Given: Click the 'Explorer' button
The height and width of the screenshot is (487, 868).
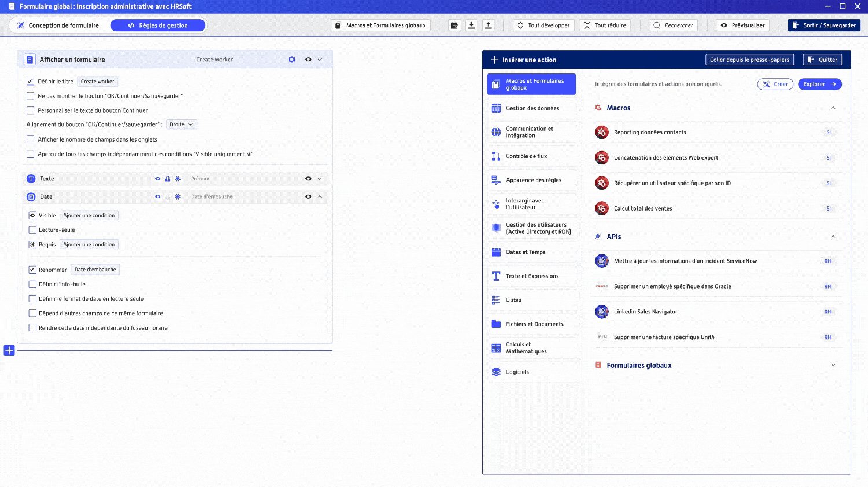Looking at the screenshot, I should [x=819, y=84].
